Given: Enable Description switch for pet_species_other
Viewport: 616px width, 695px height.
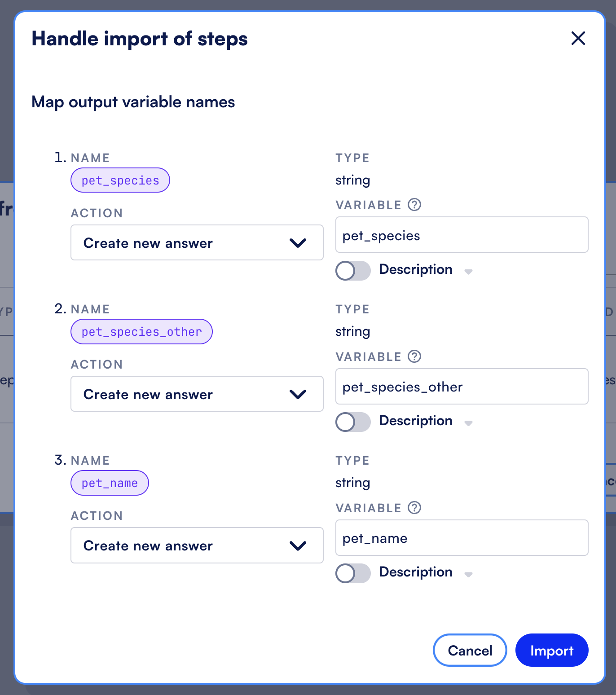Looking at the screenshot, I should [x=353, y=422].
